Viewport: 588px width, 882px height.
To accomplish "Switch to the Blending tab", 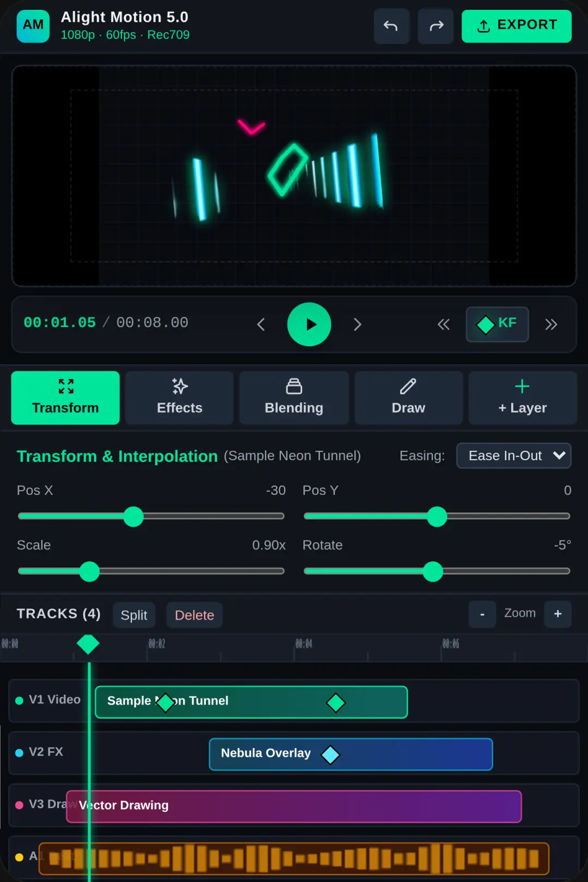I will tap(294, 398).
